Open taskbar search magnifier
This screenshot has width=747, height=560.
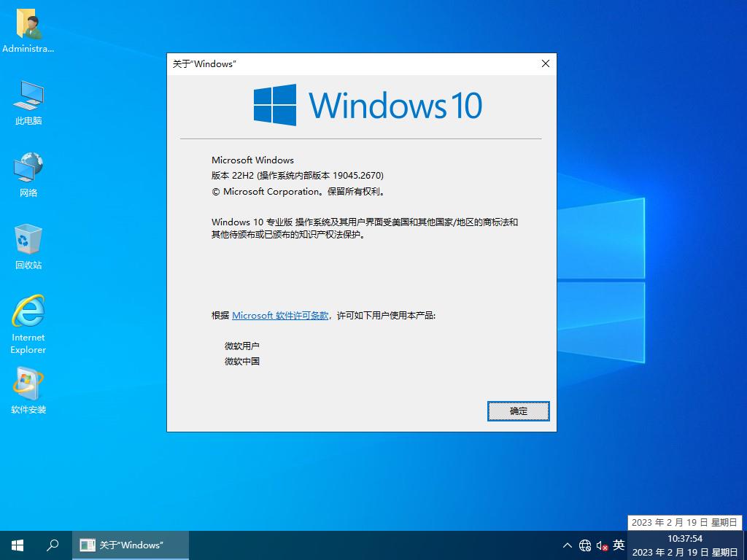(x=53, y=545)
